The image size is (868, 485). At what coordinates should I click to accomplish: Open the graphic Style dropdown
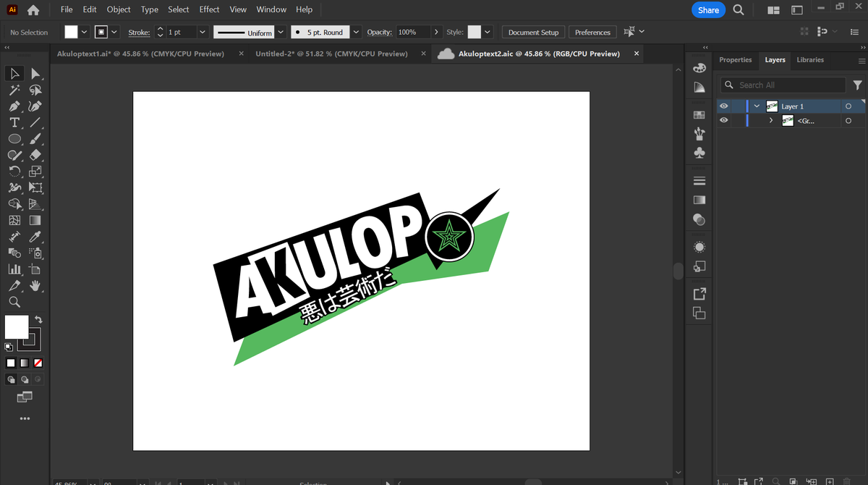(x=488, y=32)
